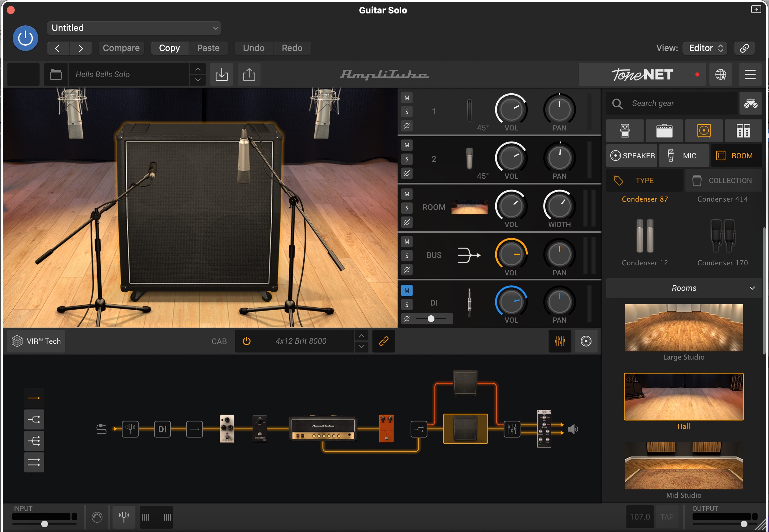Solo the ROOM channel
Screen dimensions: 769x532
pyautogui.click(x=407, y=208)
